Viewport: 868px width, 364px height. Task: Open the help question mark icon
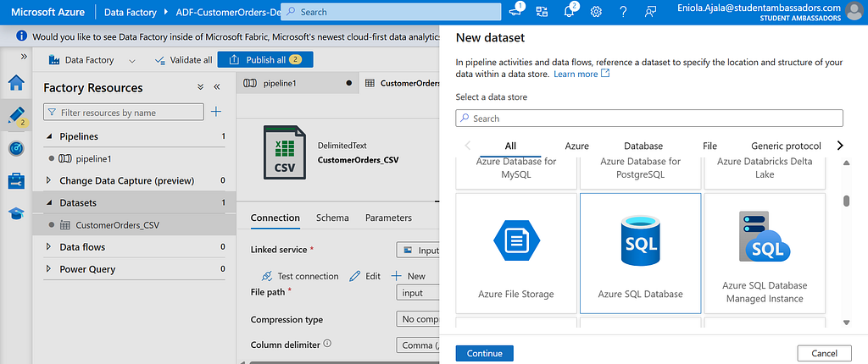pyautogui.click(x=623, y=12)
